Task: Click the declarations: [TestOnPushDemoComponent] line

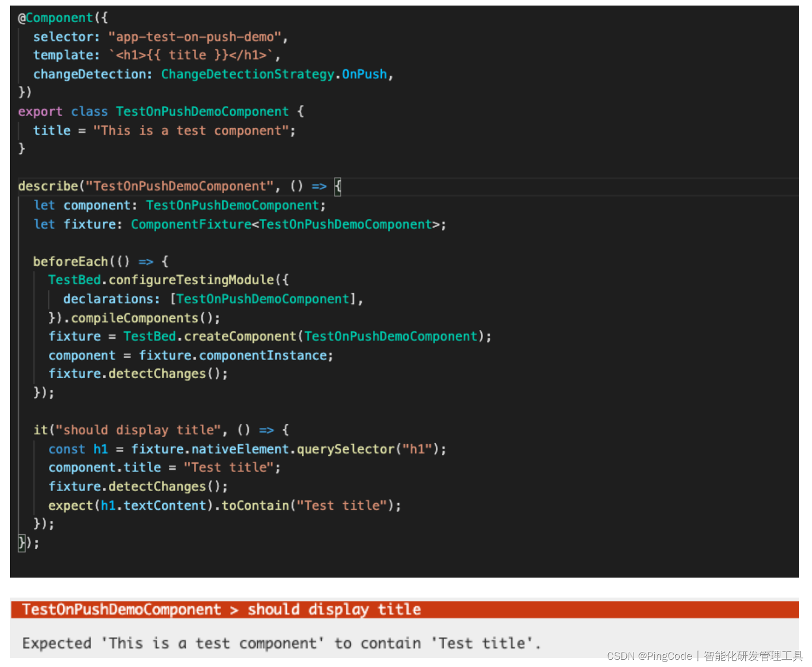Action: click(213, 299)
